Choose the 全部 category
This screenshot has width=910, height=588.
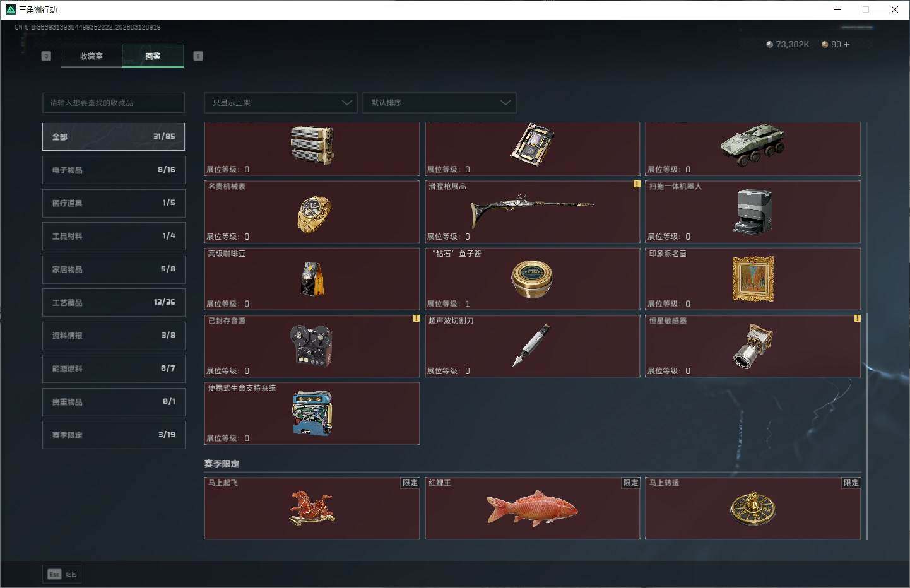point(114,137)
